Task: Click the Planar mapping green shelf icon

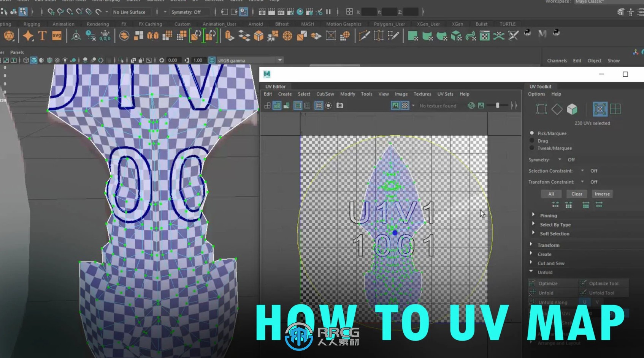Action: 413,36
